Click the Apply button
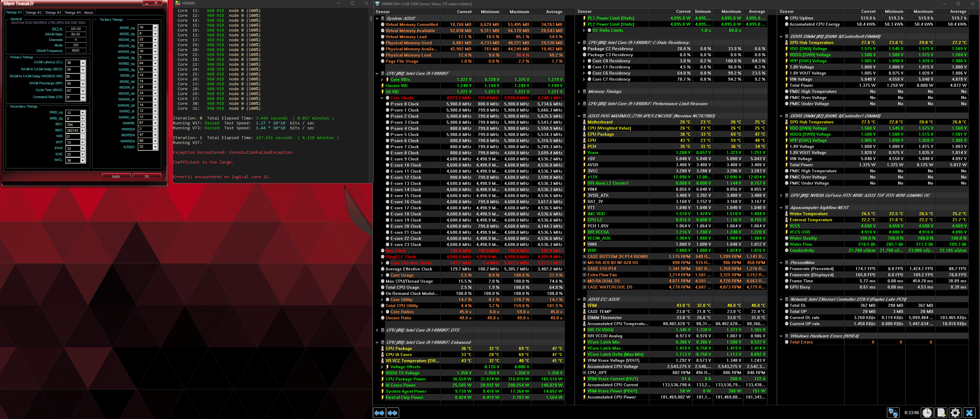The image size is (980, 419). coord(116,176)
